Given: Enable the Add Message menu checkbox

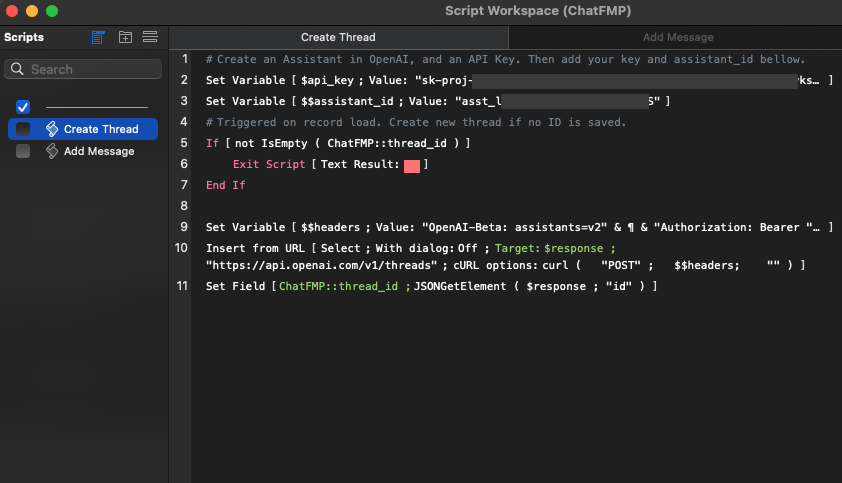Looking at the screenshot, I should tap(23, 151).
